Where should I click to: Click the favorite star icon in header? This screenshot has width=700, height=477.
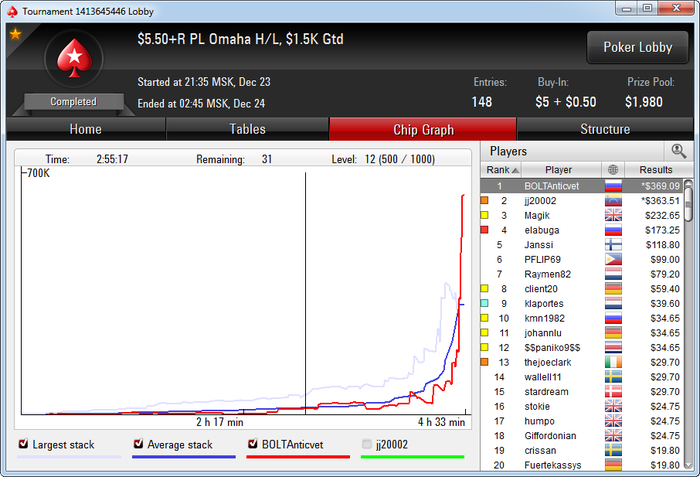tap(16, 34)
